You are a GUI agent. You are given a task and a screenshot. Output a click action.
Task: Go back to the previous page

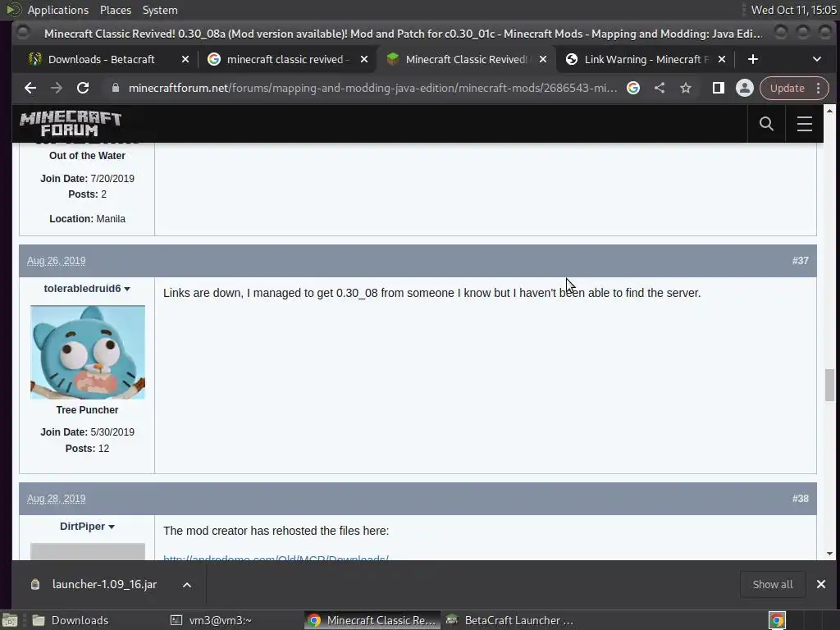point(30,88)
